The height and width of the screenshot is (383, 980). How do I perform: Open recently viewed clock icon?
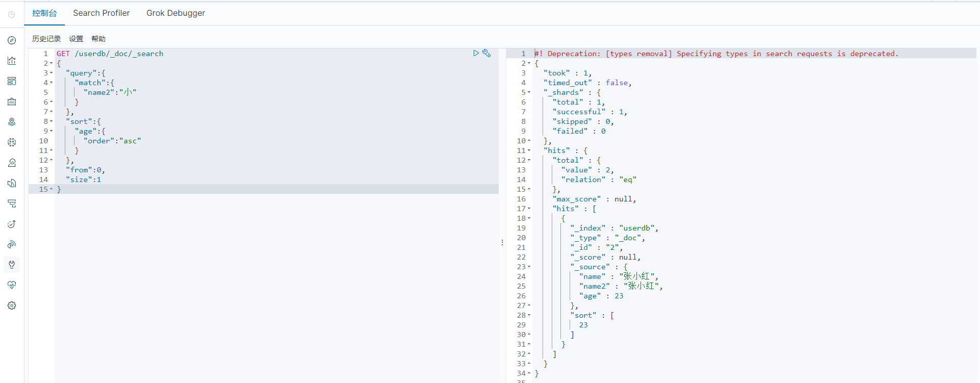[12, 14]
